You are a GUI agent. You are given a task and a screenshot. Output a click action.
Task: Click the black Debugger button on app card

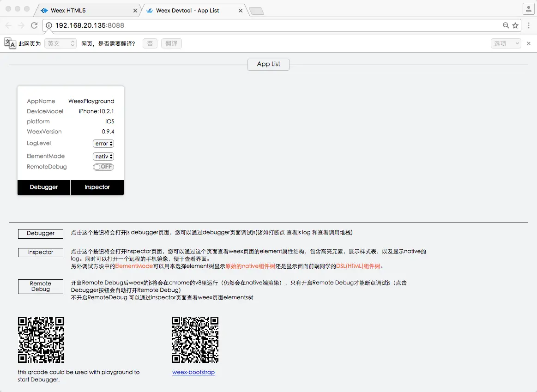(44, 187)
